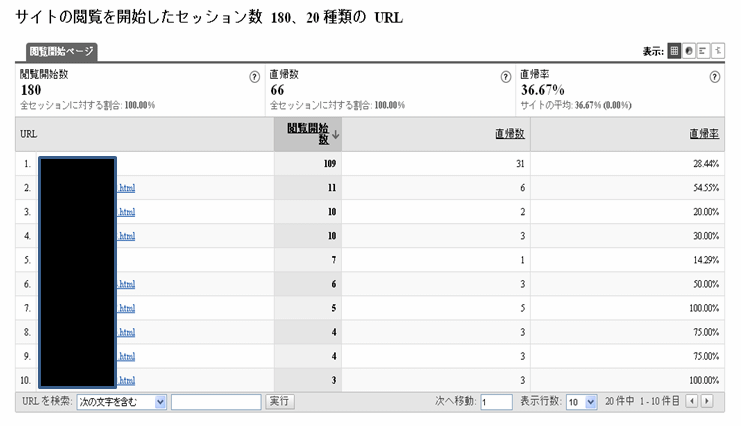Image resolution: width=741 pixels, height=426 pixels.
Task: Click the 50.00% bounce rate cell
Action: tap(706, 284)
